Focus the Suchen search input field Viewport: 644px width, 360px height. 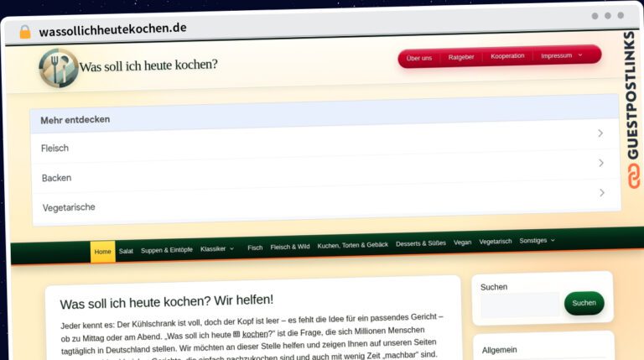coord(520,305)
